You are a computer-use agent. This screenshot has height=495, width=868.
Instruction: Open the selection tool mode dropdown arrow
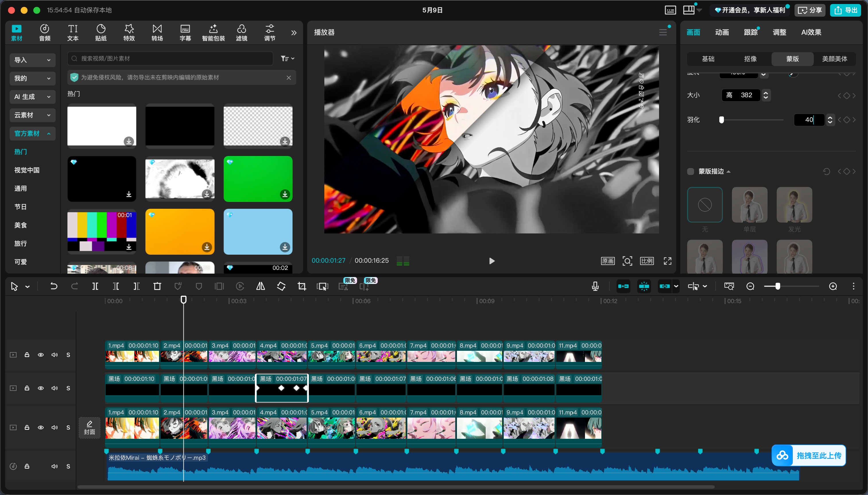pyautogui.click(x=28, y=287)
